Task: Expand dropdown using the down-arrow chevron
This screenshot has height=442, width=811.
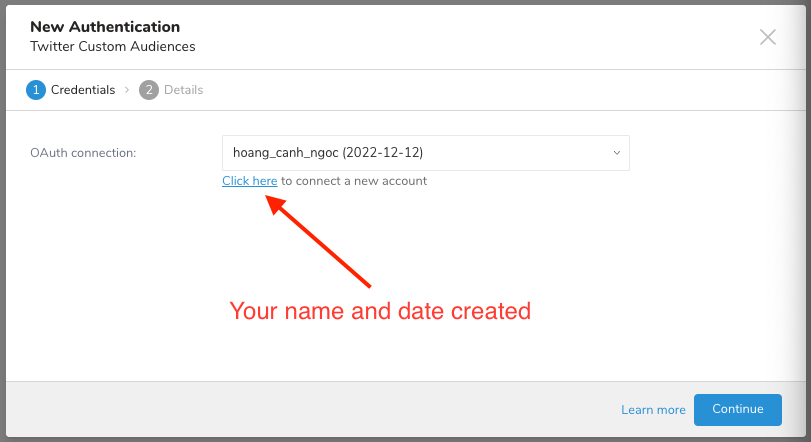Action: pos(616,153)
